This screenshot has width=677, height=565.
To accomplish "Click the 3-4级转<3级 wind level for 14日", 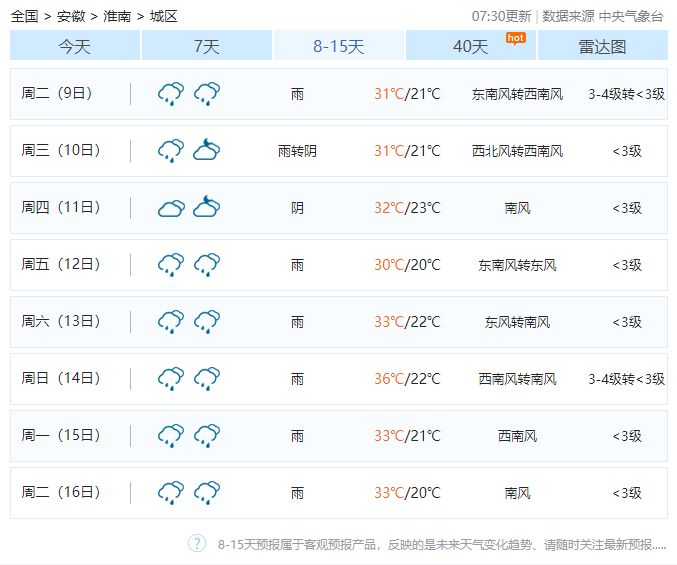I will tap(626, 379).
